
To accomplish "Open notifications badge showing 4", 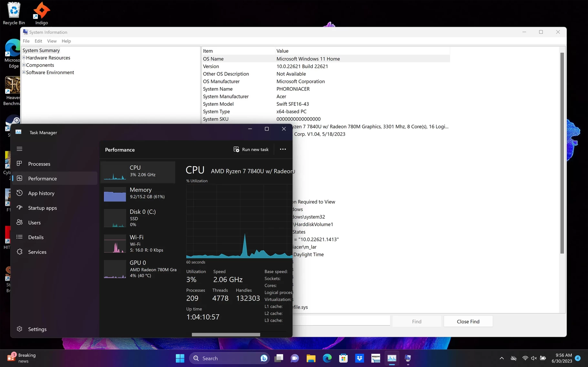I will coord(578,358).
